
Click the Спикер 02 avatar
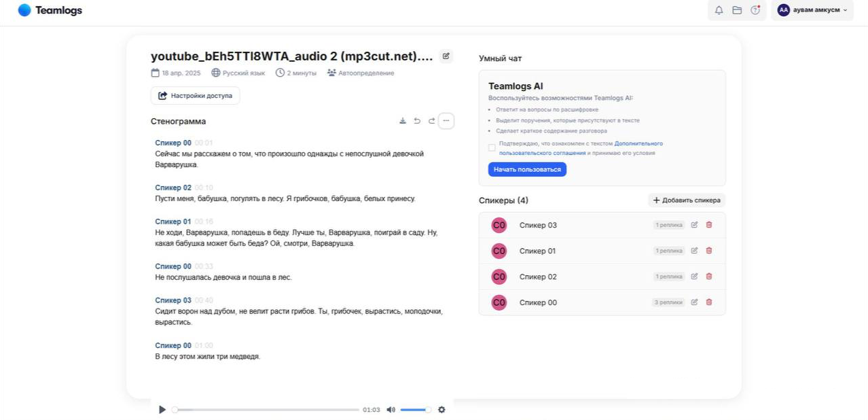(x=499, y=277)
